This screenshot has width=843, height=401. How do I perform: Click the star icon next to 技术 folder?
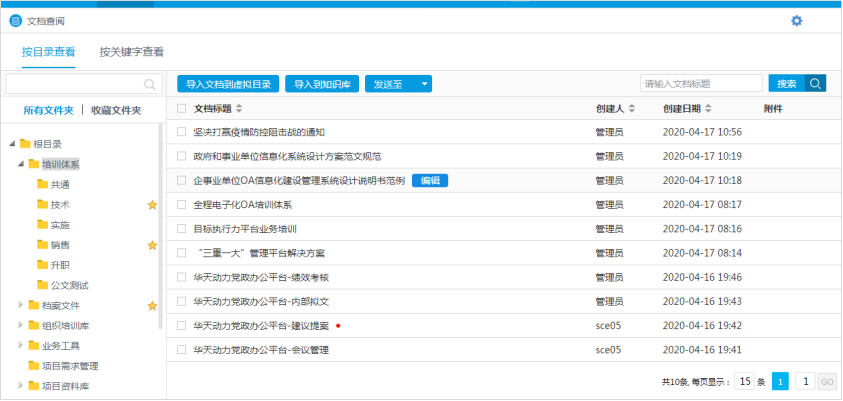pyautogui.click(x=152, y=205)
